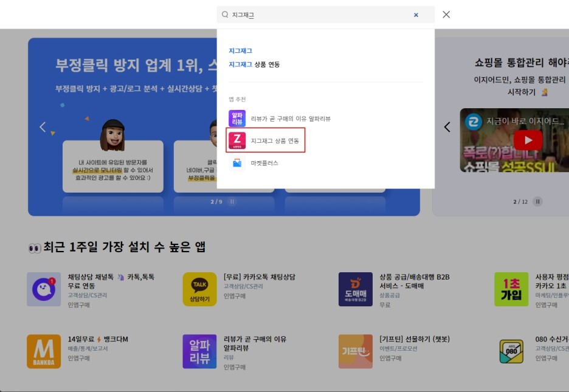Screen dimensions: 569x392
Task: Open the orange BANKDA M app icon
Action: (44, 351)
